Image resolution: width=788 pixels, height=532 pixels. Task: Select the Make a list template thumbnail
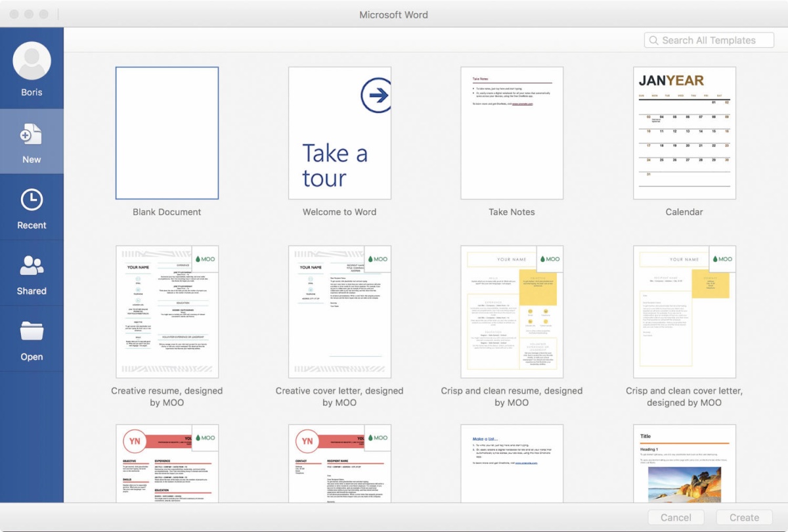pos(512,464)
